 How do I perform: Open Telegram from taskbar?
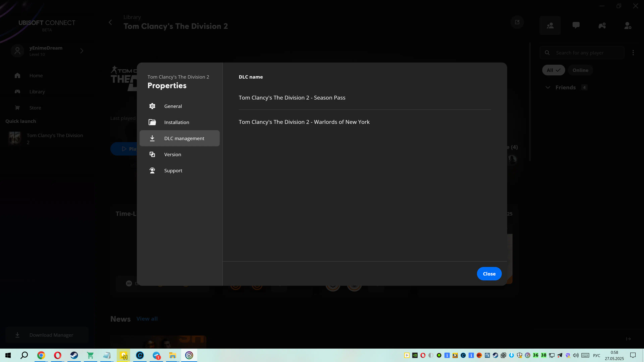click(156, 355)
